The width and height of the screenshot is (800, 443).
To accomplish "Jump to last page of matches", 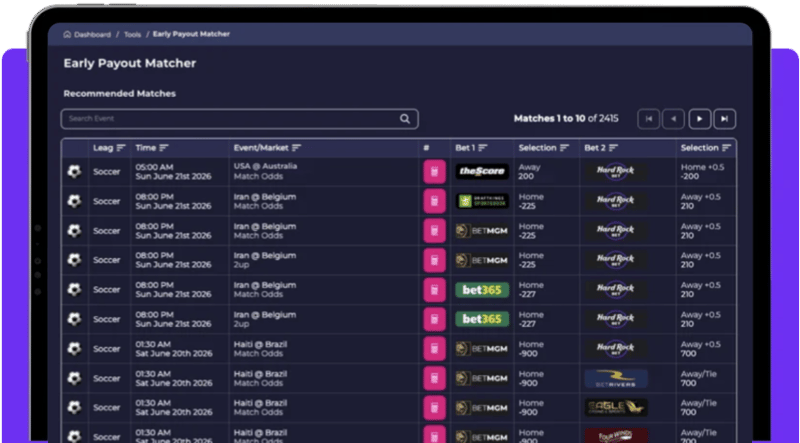I will pos(724,119).
